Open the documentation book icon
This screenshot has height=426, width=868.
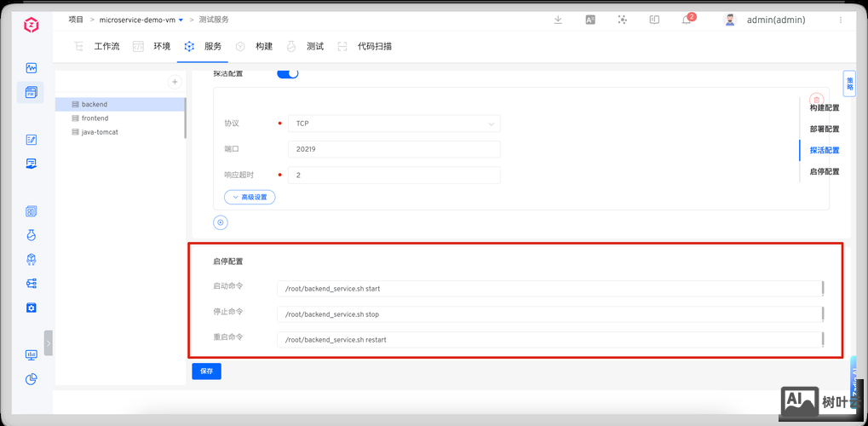[x=654, y=20]
